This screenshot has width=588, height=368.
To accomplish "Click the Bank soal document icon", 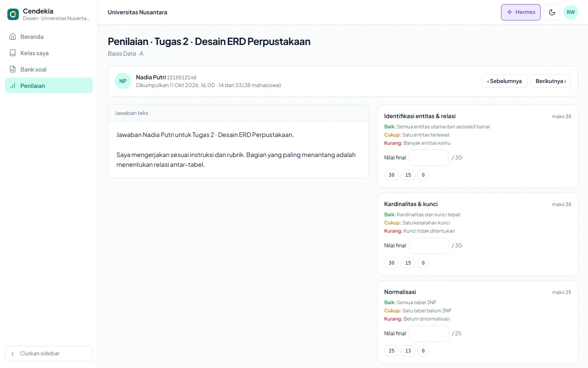I will coord(13,70).
